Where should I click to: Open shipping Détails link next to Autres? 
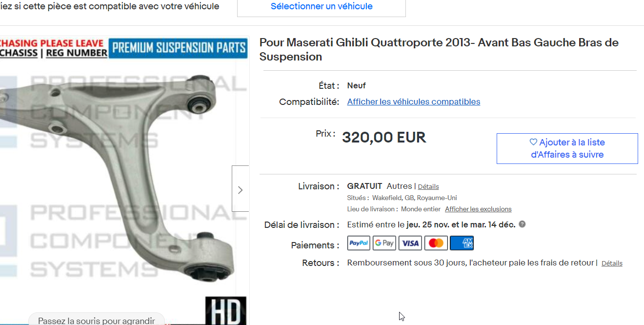coord(428,186)
